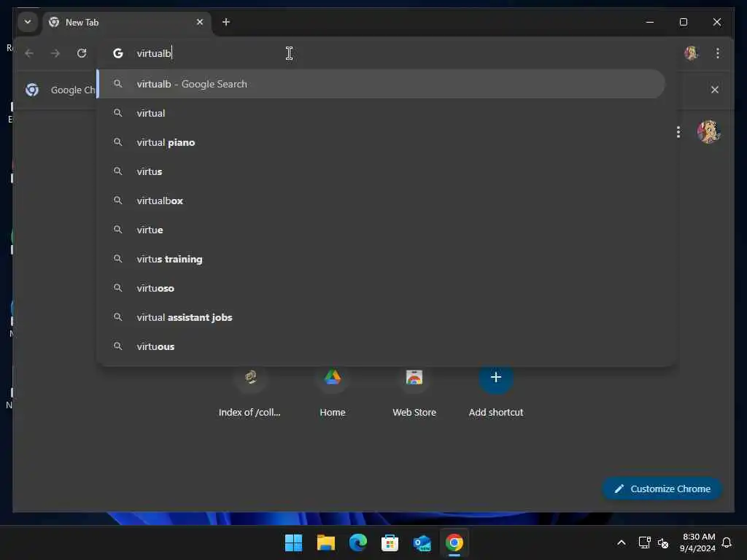Open the notification bell in the taskbar
This screenshot has width=747, height=560.
tap(727, 542)
